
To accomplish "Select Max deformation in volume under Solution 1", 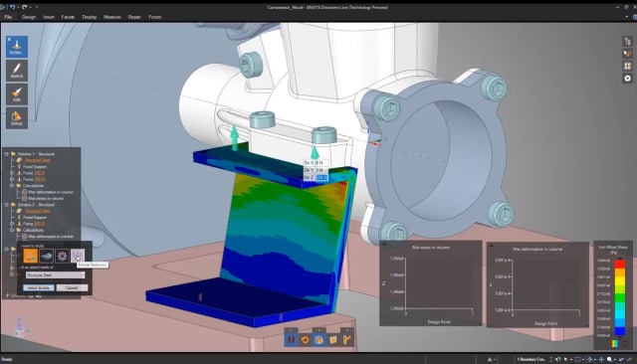I will [x=51, y=192].
